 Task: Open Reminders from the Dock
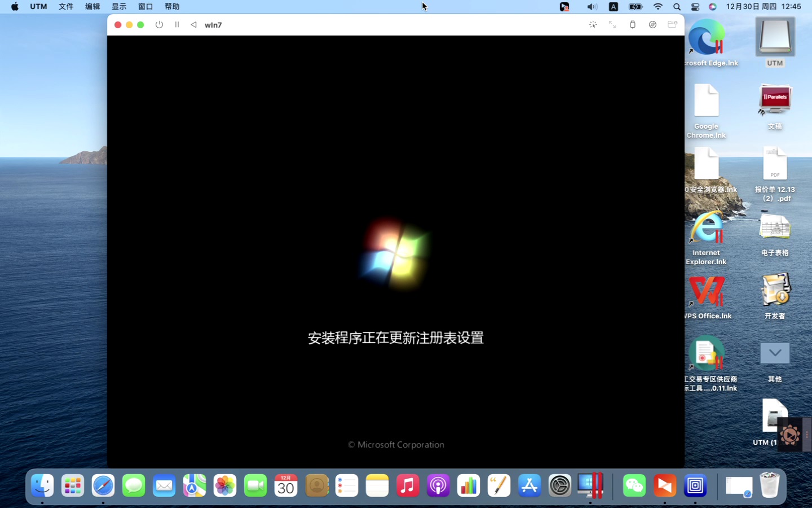[x=347, y=485]
